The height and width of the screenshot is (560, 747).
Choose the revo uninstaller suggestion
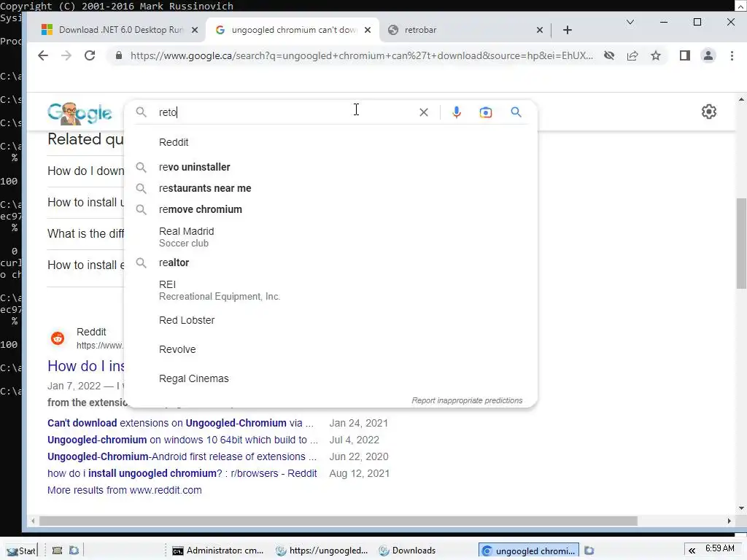click(331, 167)
